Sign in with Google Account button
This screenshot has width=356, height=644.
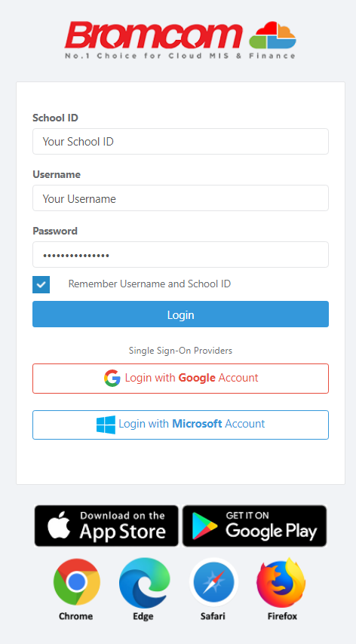click(x=181, y=379)
